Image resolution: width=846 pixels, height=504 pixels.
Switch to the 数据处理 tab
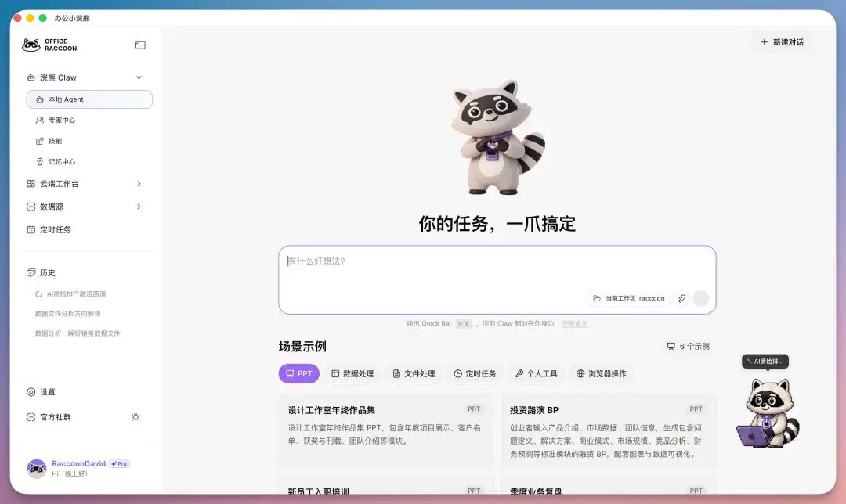[x=352, y=373]
